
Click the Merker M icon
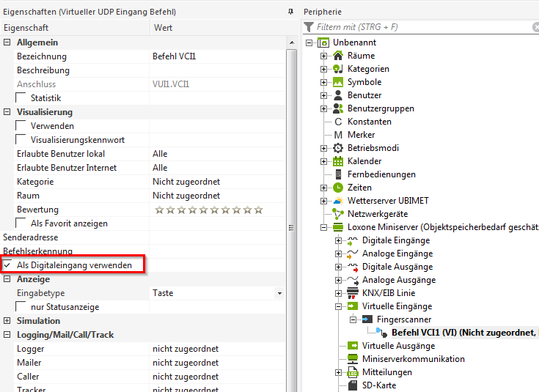338,135
